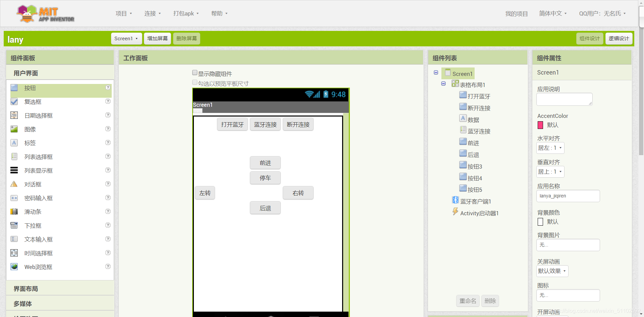Select the 时间选择框 time picker icon
This screenshot has width=644, height=317.
click(x=14, y=253)
